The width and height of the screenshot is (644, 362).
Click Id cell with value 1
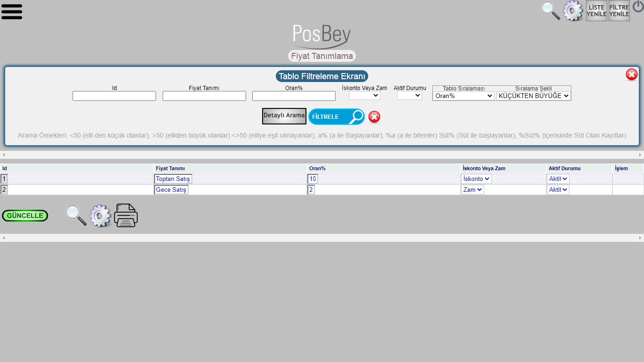click(x=4, y=179)
